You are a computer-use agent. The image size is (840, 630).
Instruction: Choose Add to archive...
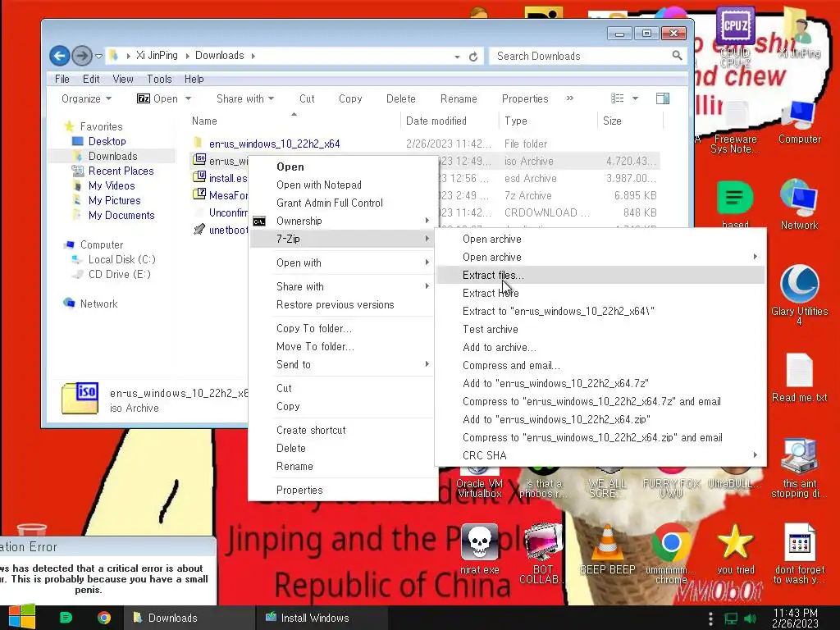pyautogui.click(x=600, y=347)
